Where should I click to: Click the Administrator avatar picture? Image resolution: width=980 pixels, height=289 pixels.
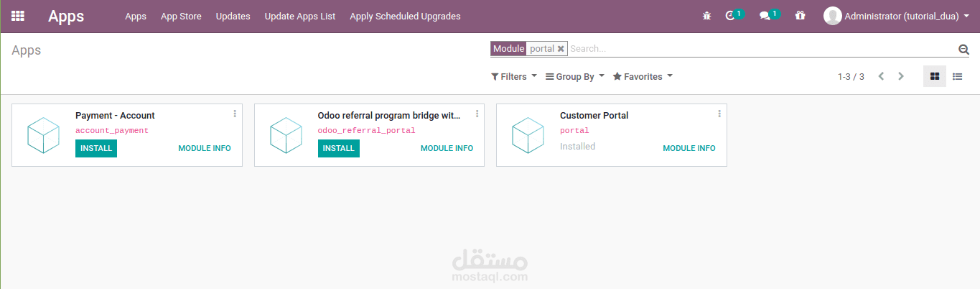coord(832,16)
